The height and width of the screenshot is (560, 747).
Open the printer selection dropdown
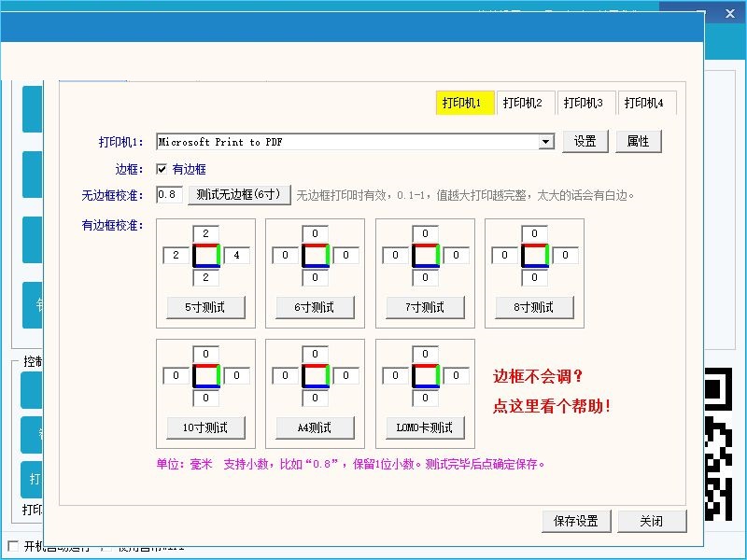(x=545, y=141)
